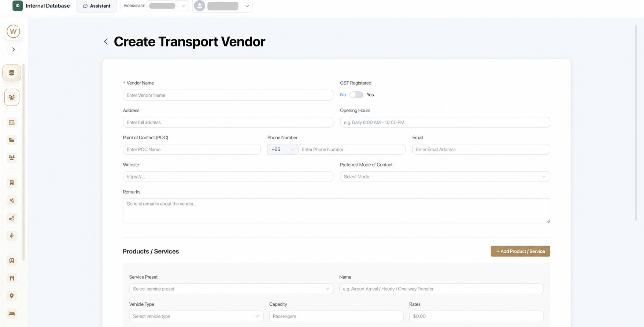
Task: Open the fork and knife dining icon
Action: click(12, 278)
